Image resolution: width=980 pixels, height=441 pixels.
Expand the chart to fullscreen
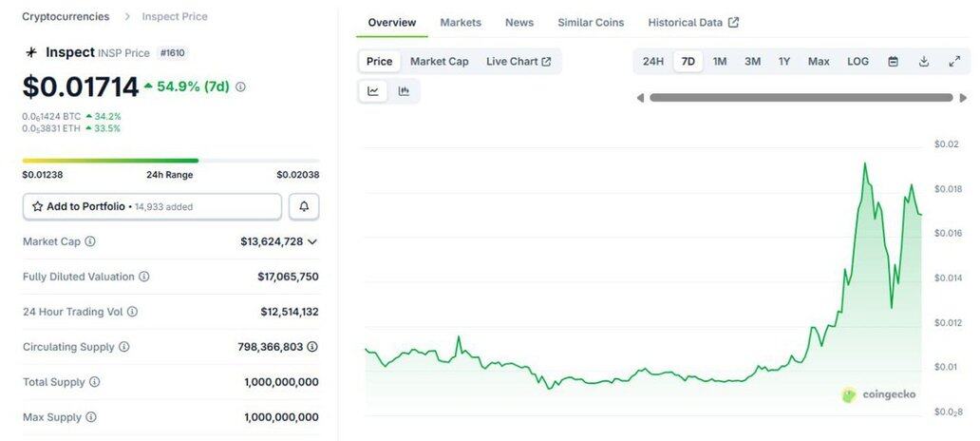click(954, 62)
